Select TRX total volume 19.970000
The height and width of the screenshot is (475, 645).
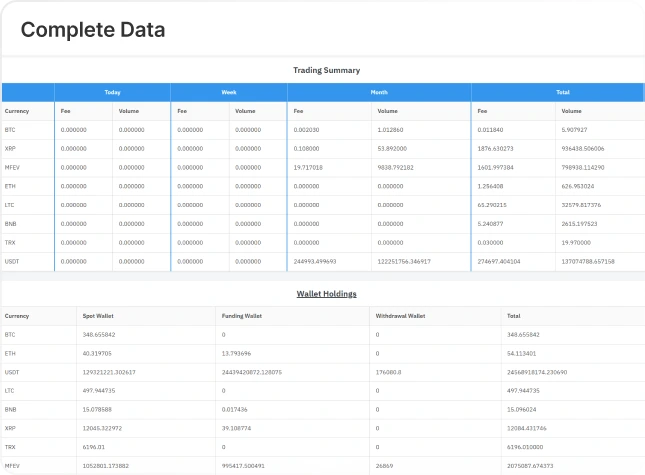pyautogui.click(x=576, y=243)
